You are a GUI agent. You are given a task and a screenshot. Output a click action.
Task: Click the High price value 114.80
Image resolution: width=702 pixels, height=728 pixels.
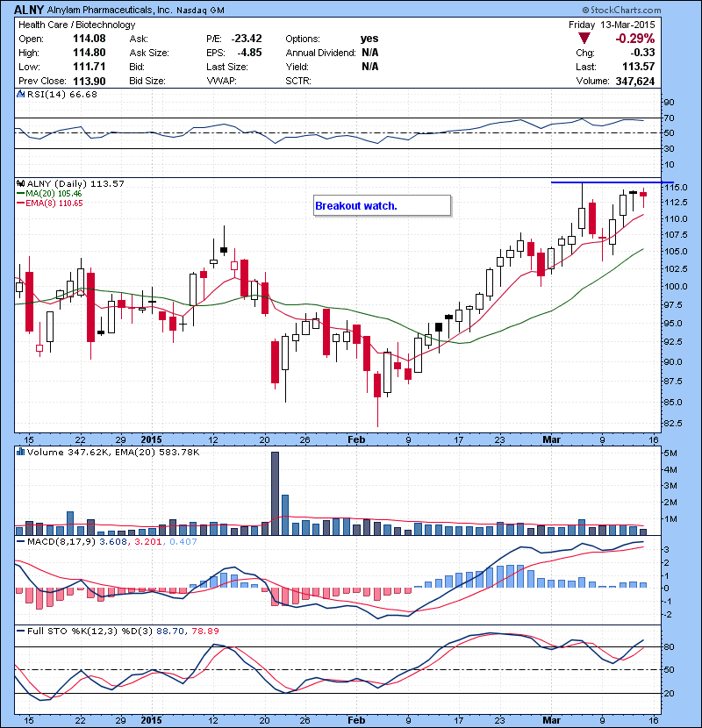90,53
